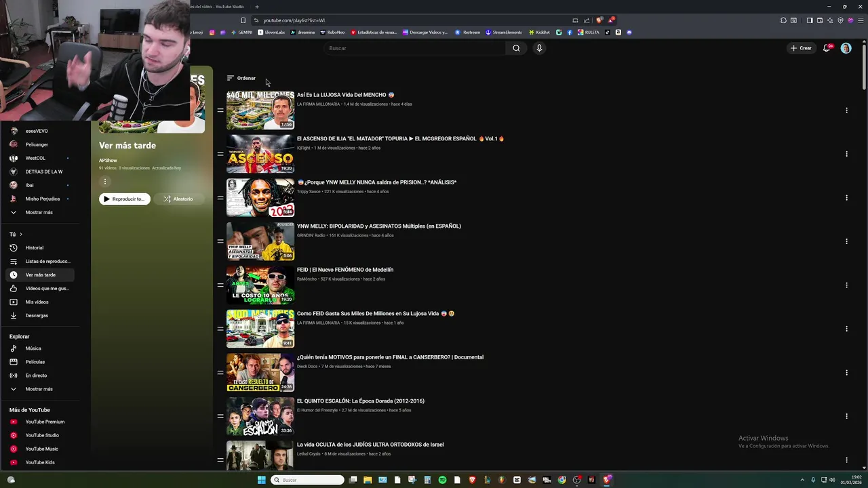The width and height of the screenshot is (868, 488).
Task: Expand Mostrar más under Explorar
Action: (x=41, y=389)
